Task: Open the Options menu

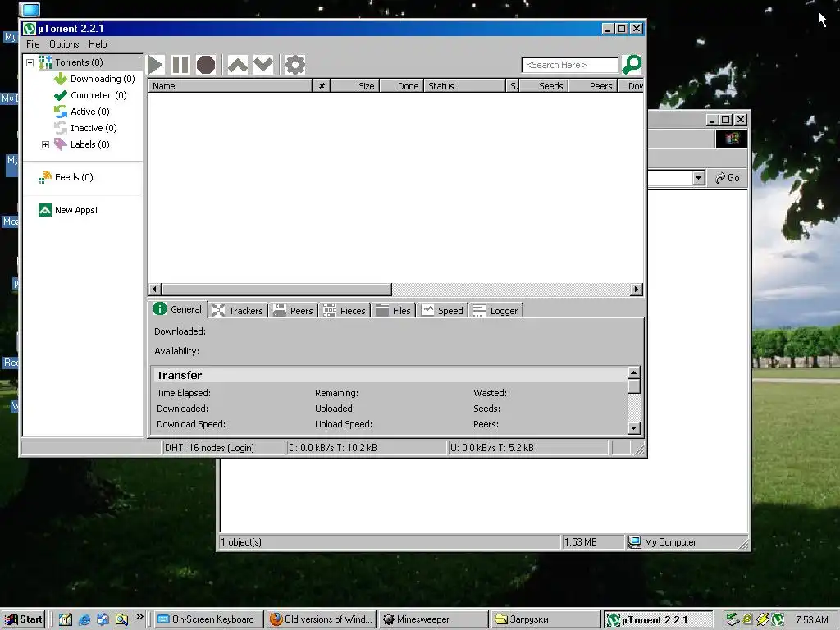Action: click(64, 44)
